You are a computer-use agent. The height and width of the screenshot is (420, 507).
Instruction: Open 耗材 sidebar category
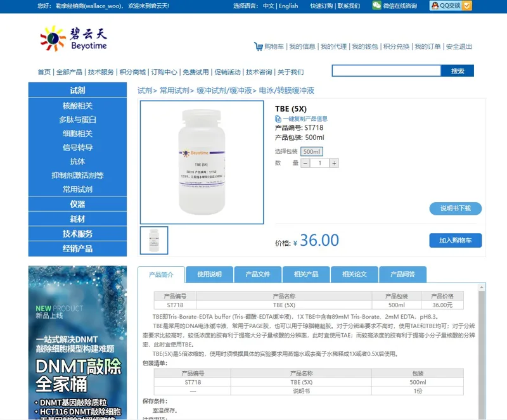tap(77, 219)
